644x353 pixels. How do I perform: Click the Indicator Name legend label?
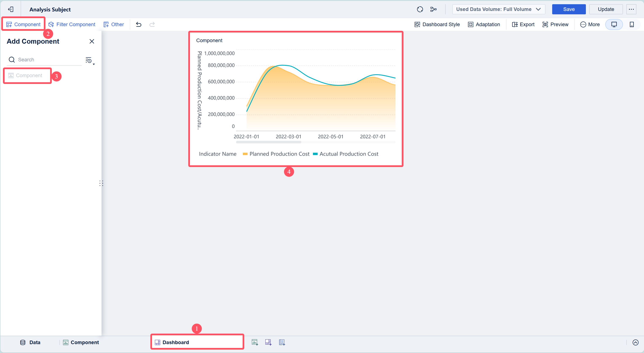point(218,154)
